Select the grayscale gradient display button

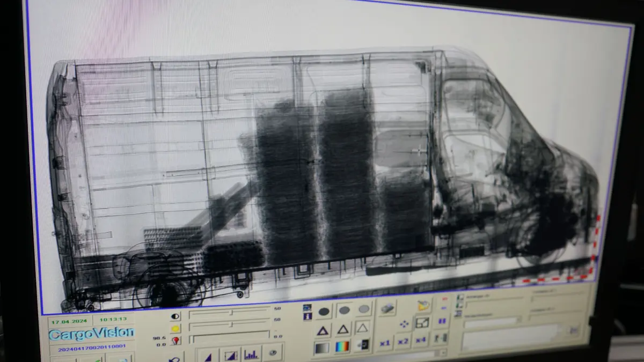click(x=321, y=348)
